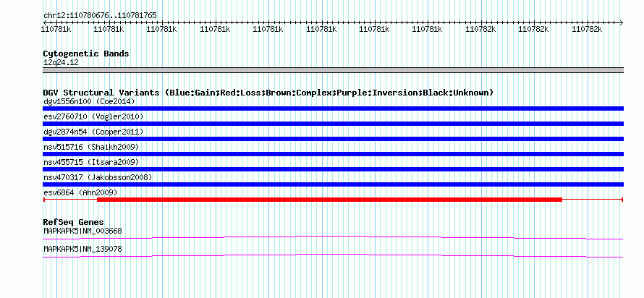Click the blue gain bar of nsv455715
Viewport: 644px width, 298px height.
333,169
